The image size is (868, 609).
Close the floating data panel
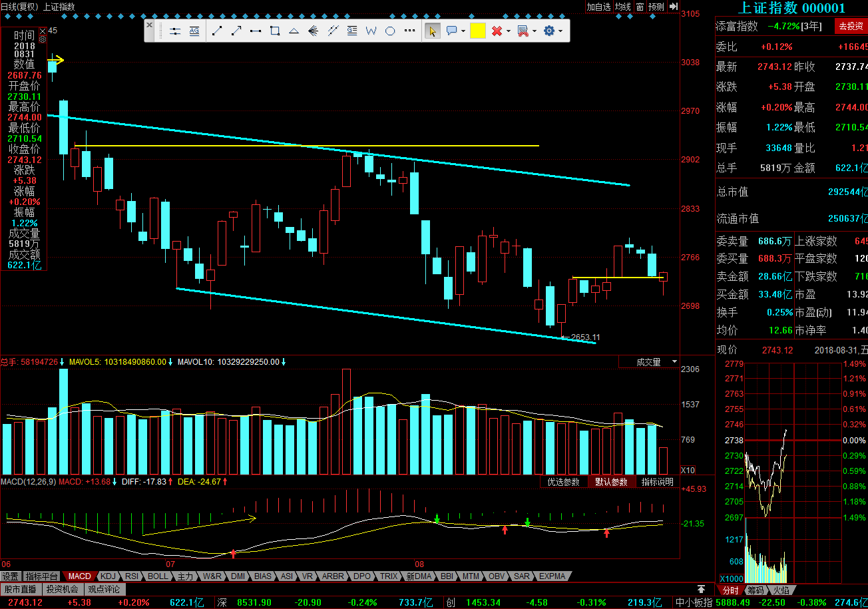(43, 31)
